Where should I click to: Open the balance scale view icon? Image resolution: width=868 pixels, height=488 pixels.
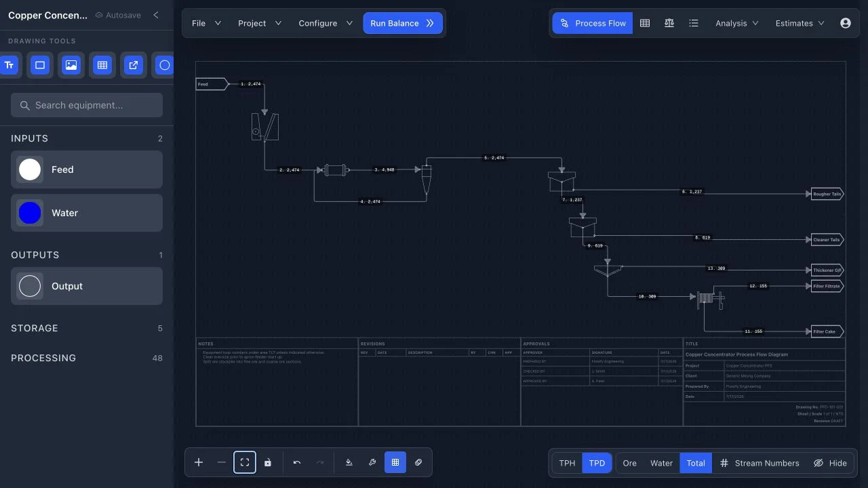coord(669,23)
